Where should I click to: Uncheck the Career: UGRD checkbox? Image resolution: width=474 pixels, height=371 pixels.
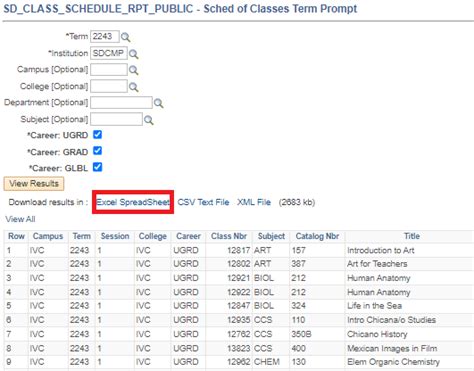[x=97, y=135]
